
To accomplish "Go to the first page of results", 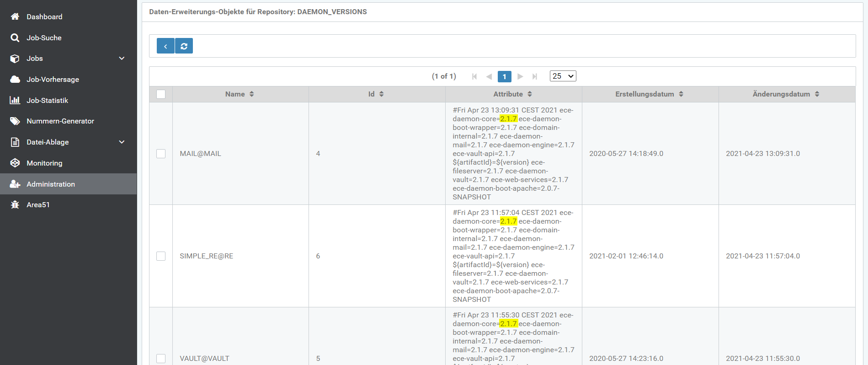I will 474,76.
